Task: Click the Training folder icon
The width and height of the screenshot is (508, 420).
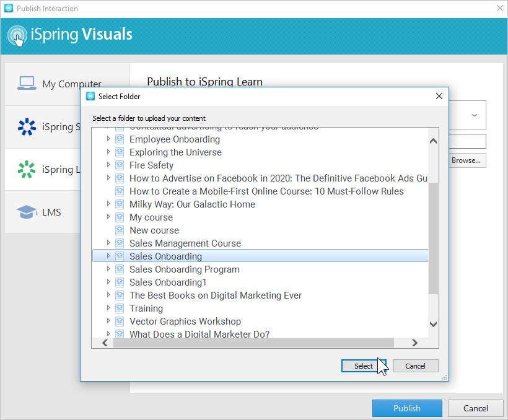Action: pos(120,308)
